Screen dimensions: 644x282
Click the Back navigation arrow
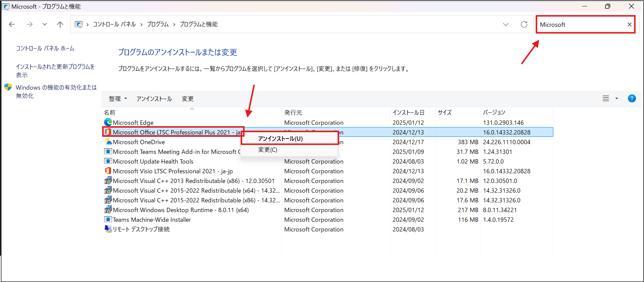pos(12,24)
